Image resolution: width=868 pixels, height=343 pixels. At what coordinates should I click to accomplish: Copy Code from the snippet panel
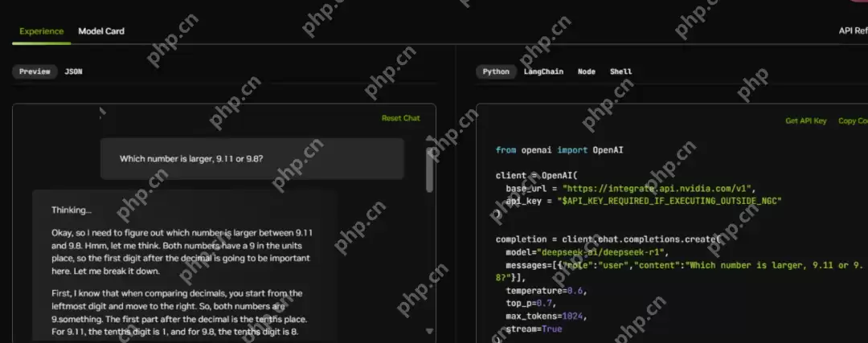pyautogui.click(x=853, y=120)
